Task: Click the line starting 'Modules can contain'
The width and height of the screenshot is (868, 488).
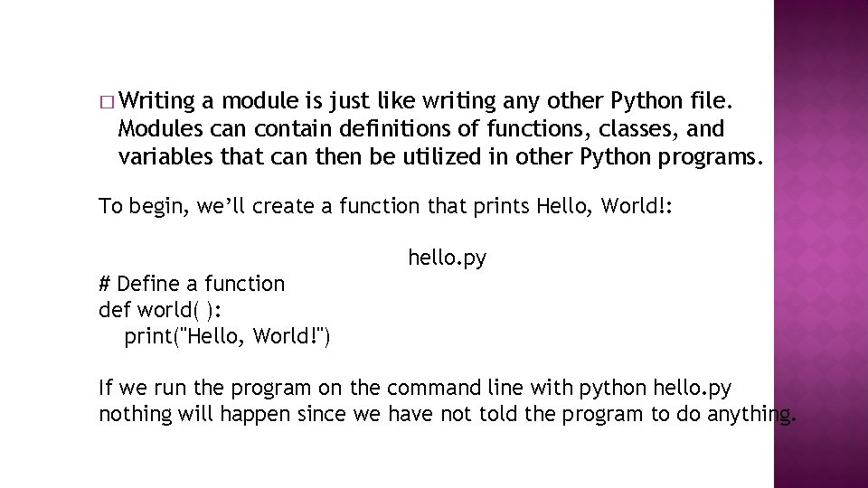Action: pyautogui.click(x=420, y=127)
